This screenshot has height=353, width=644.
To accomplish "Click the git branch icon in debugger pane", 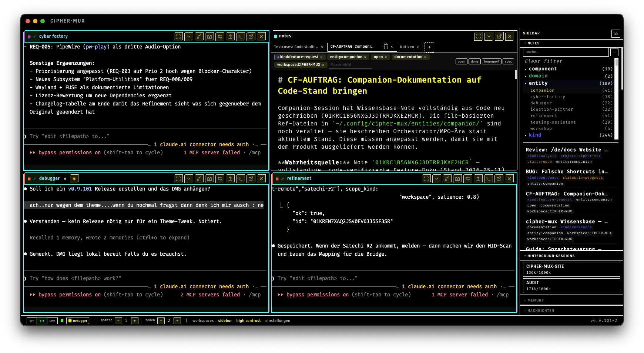I will (199, 179).
